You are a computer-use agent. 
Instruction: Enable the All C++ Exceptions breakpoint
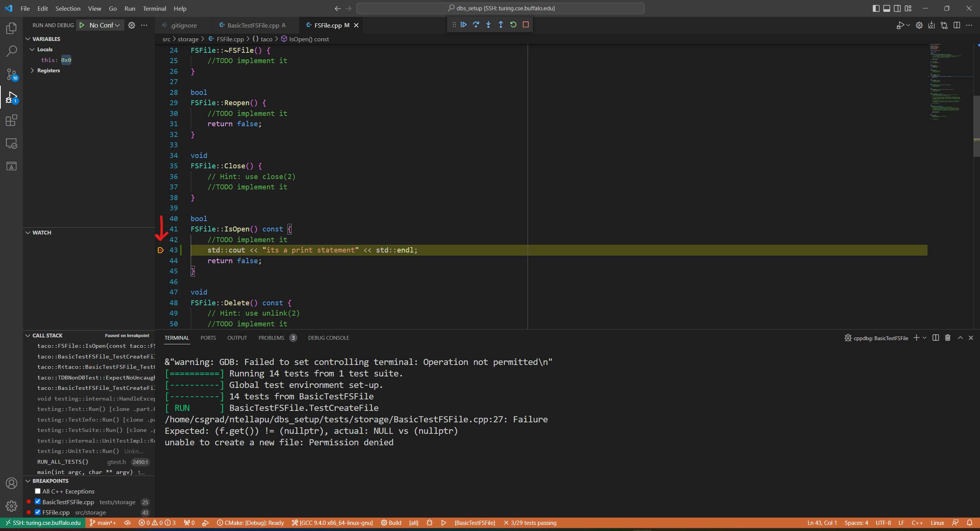pos(38,491)
